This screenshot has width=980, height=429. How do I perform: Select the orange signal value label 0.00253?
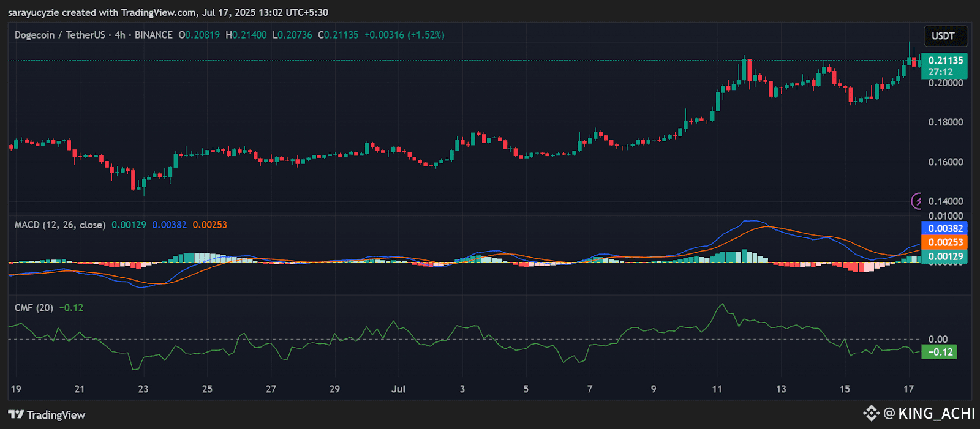(945, 242)
